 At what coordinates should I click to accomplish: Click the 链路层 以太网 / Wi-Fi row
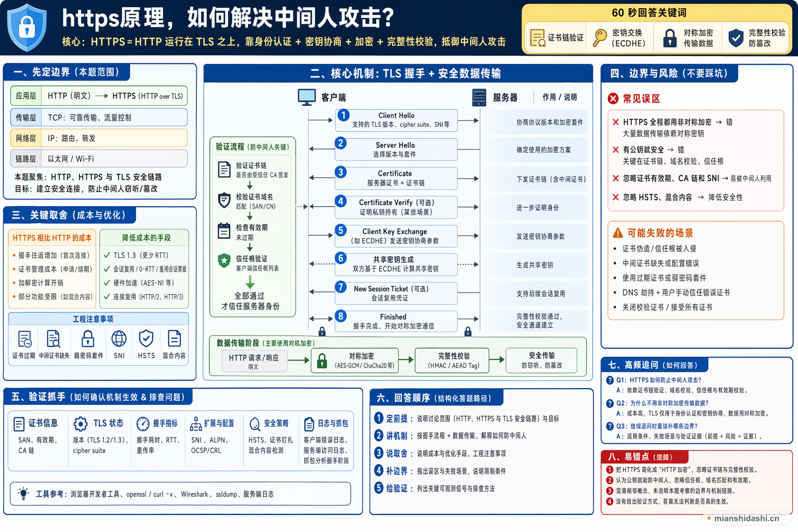click(99, 159)
